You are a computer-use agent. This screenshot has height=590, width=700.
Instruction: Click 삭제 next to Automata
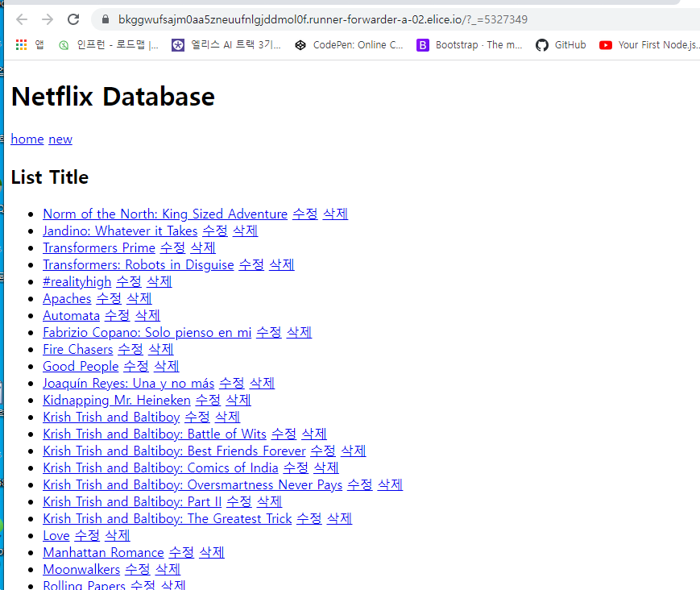tap(147, 316)
